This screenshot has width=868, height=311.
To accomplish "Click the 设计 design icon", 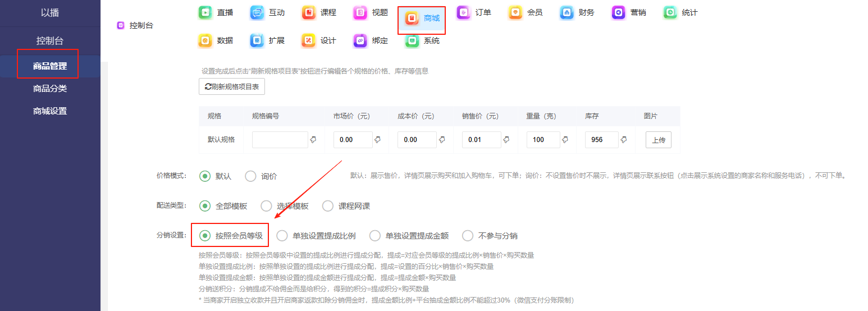I will (309, 40).
